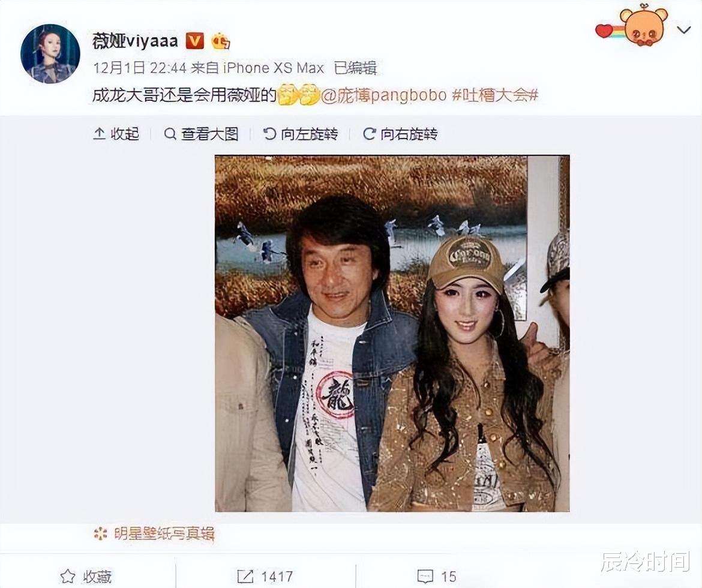Click the thumbs-up membership badge icon

pos(220,41)
